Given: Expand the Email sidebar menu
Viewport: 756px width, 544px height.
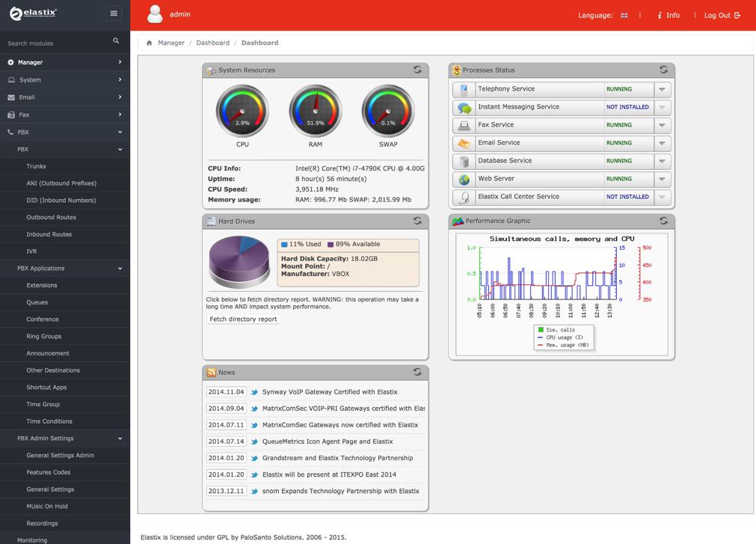Looking at the screenshot, I should 65,97.
